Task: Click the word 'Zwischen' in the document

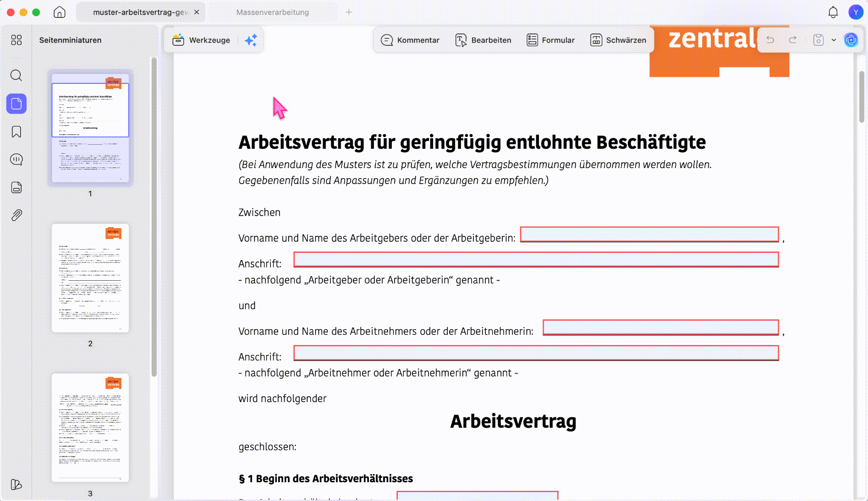Action: click(x=259, y=212)
